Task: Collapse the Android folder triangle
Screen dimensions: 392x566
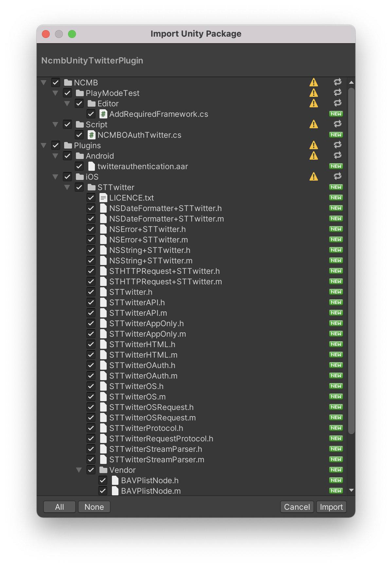Action: pyautogui.click(x=55, y=156)
